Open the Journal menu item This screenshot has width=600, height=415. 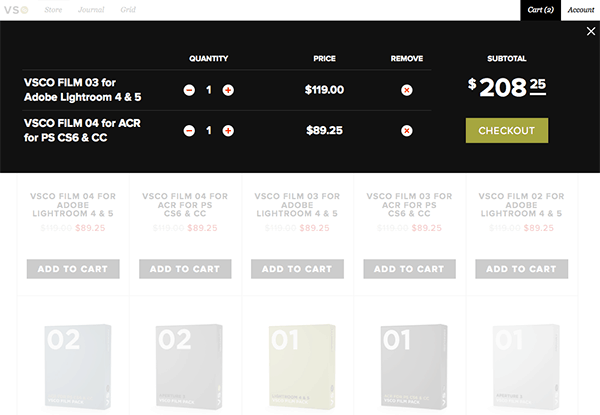[91, 10]
